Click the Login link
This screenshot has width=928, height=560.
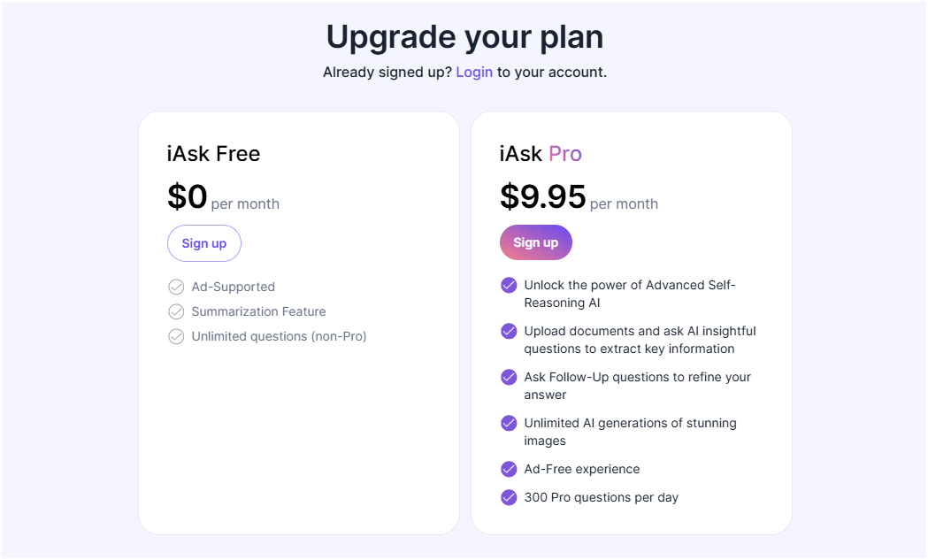point(474,73)
